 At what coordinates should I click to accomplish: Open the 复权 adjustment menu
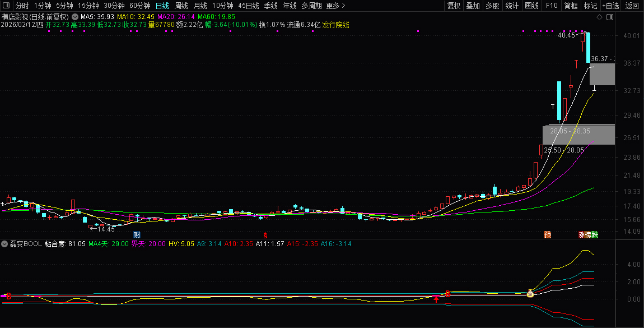[x=454, y=6]
